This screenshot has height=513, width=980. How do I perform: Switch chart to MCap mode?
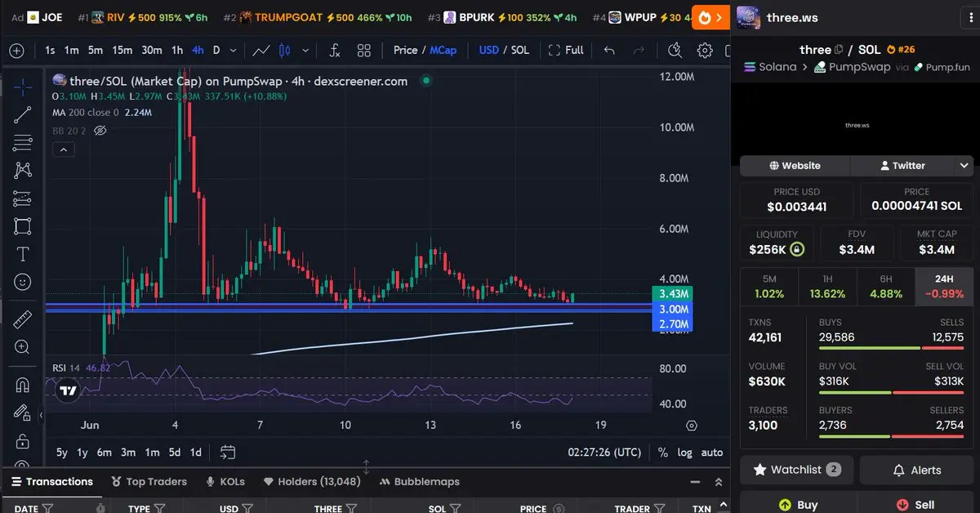(443, 51)
